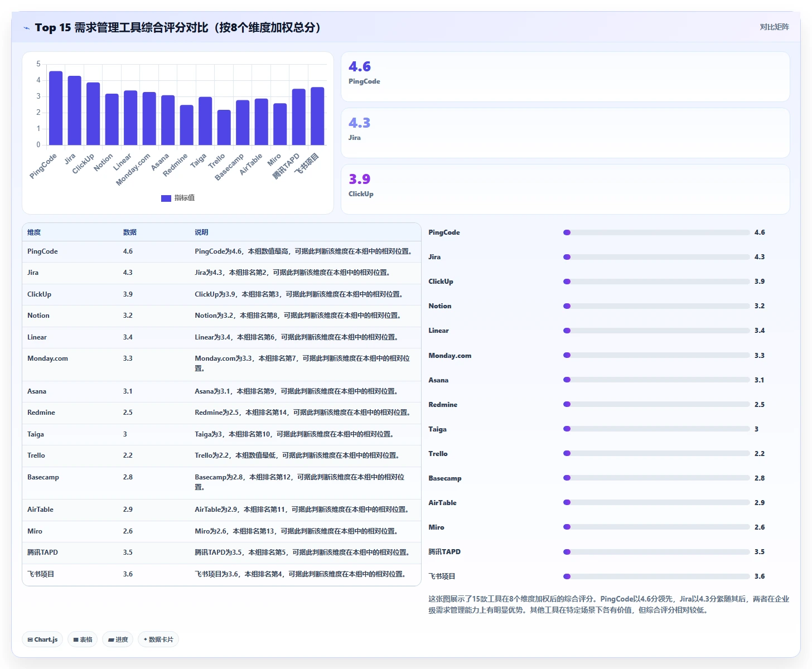Viewport: 812px width, 669px height.
Task: Open the Chart.js chip at the bottom
Action: click(x=42, y=639)
